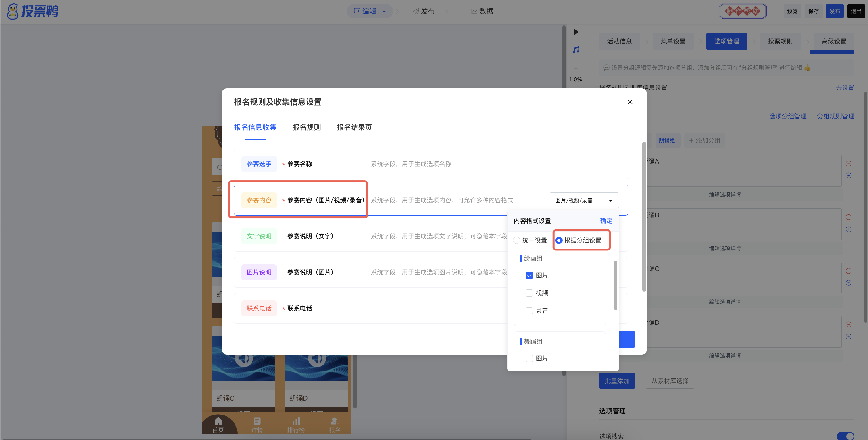Zoom in the canvas with plus icon
Viewport: 868px width, 440px height.
tap(576, 68)
